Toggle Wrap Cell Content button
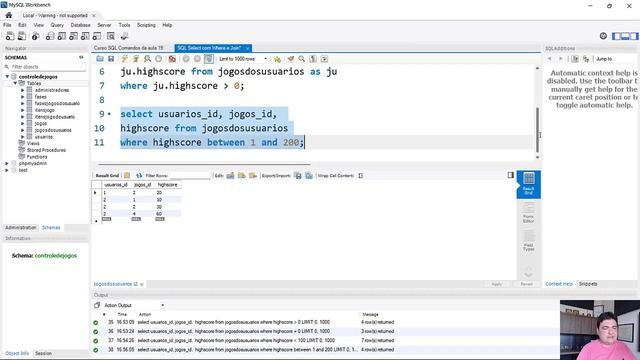 (360, 176)
